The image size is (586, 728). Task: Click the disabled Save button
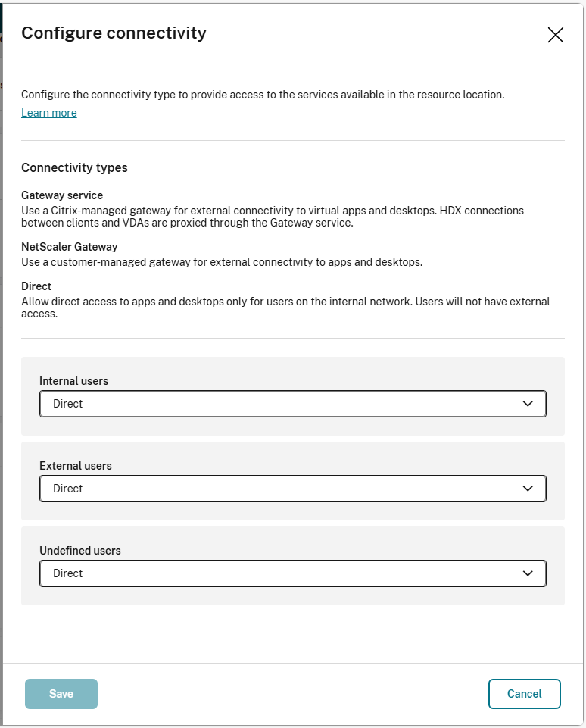(x=61, y=693)
